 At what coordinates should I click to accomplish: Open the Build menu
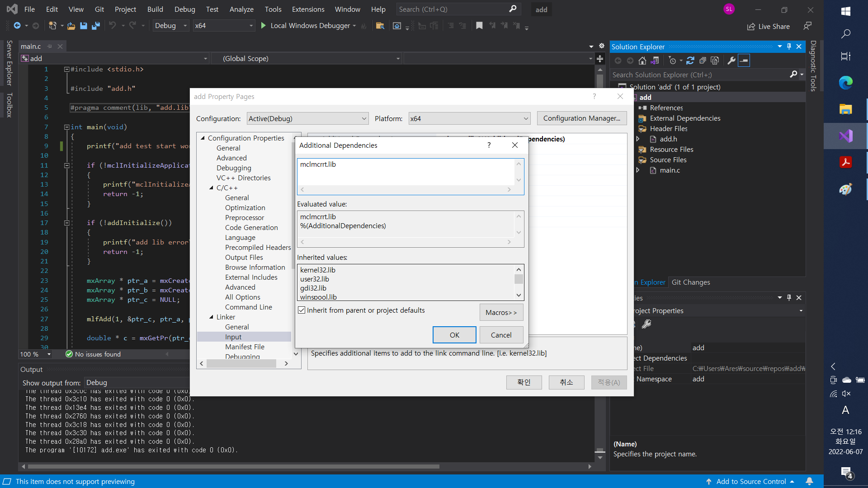pyautogui.click(x=155, y=9)
